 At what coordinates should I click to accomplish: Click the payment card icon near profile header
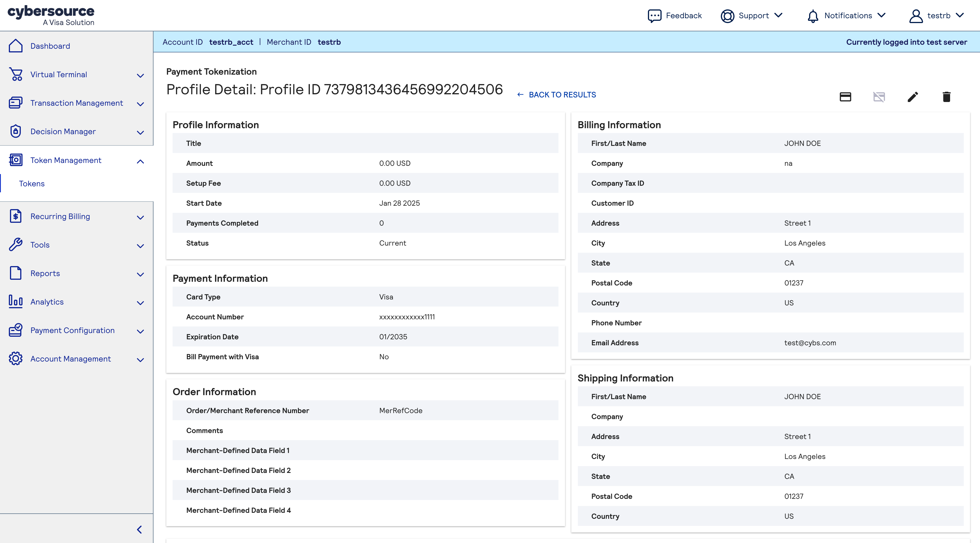coord(846,97)
